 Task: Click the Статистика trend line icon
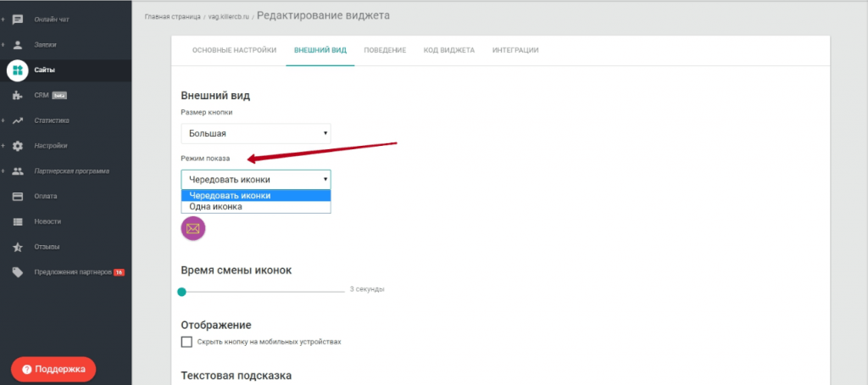tap(18, 120)
